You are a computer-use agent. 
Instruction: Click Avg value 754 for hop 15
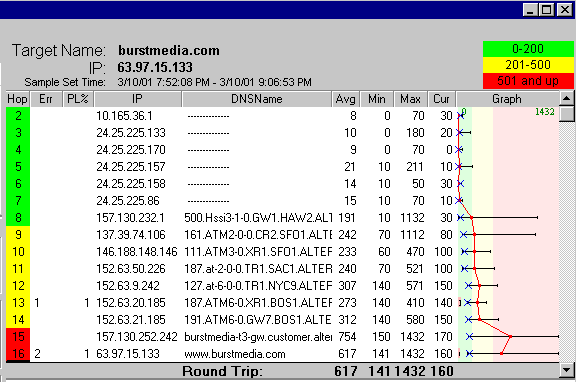347,336
